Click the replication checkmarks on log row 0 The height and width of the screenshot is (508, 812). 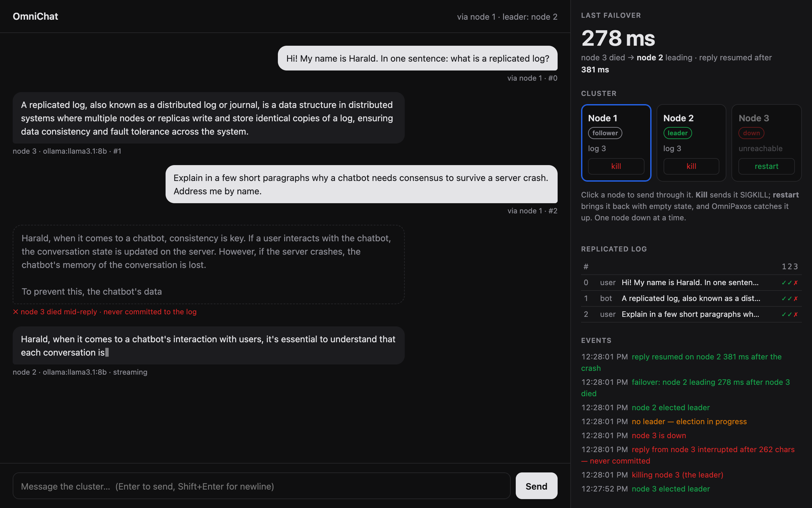(x=789, y=283)
